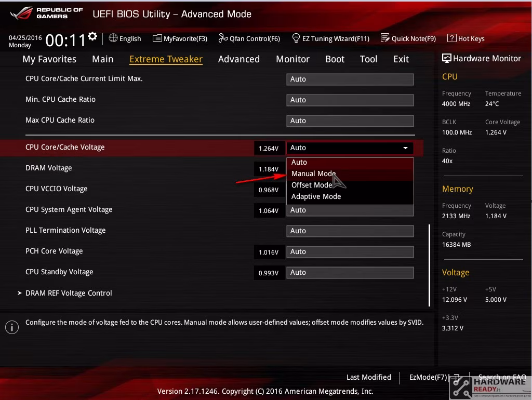This screenshot has height=400, width=532.
Task: Click Last Modified button
Action: coord(368,377)
